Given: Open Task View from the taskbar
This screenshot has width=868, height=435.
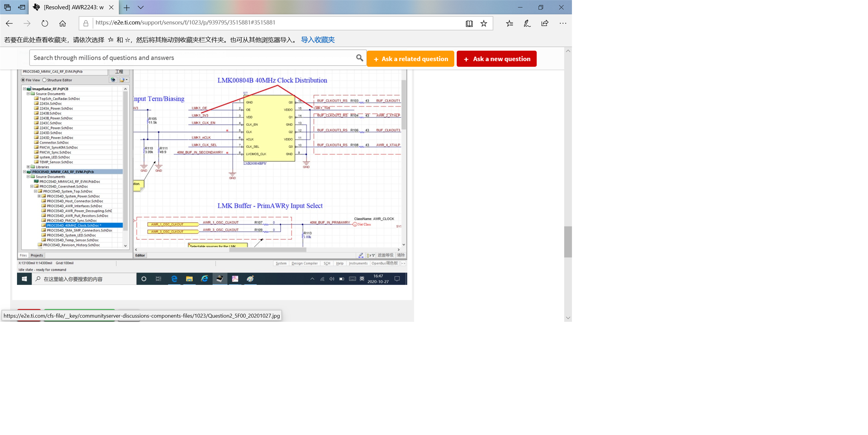Looking at the screenshot, I should click(x=158, y=279).
